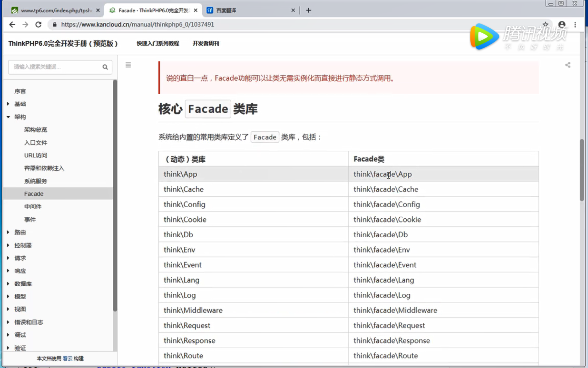
Task: Reload the current page
Action: tap(38, 25)
